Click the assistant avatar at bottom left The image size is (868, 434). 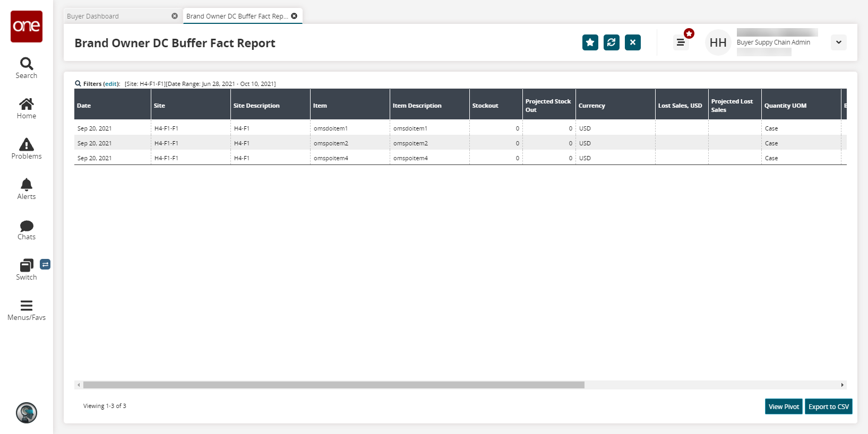click(x=27, y=412)
